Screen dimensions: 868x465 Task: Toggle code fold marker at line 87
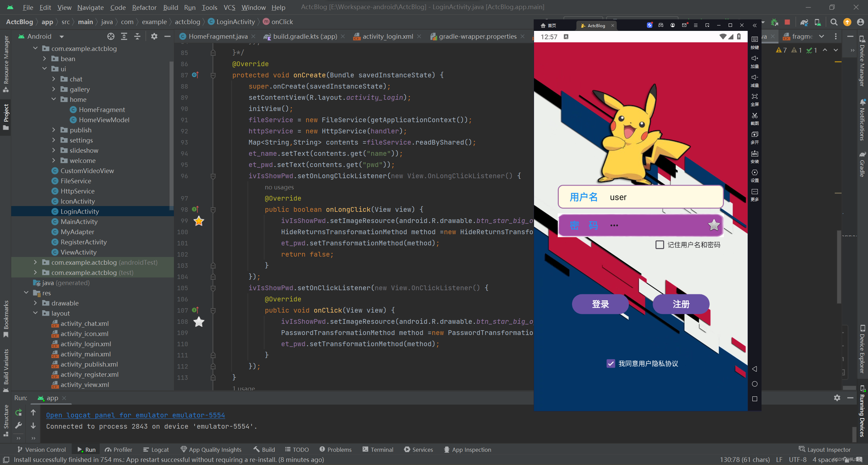click(213, 75)
